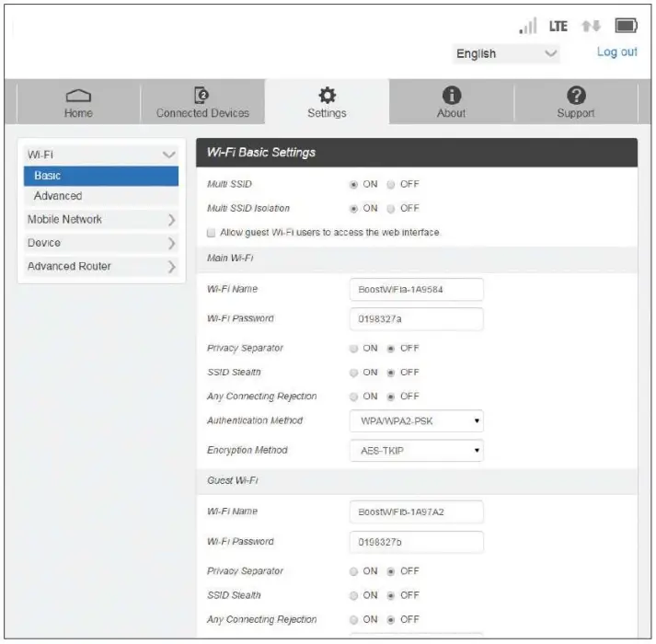Expand the Device section

coord(101,243)
